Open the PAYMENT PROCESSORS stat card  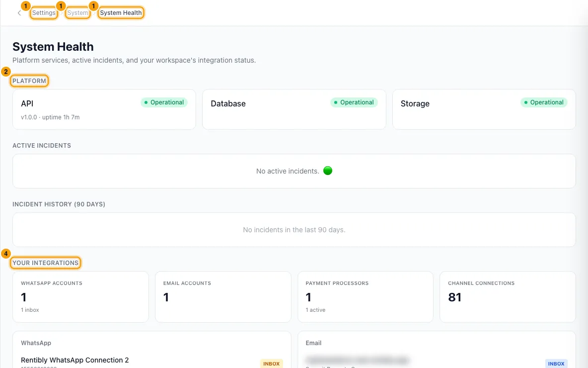pos(365,297)
